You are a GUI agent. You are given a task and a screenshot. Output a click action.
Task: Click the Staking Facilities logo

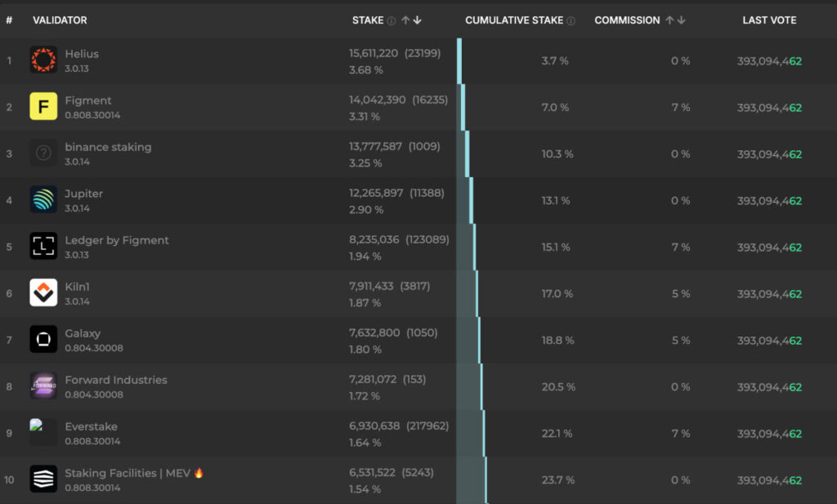[x=43, y=479]
